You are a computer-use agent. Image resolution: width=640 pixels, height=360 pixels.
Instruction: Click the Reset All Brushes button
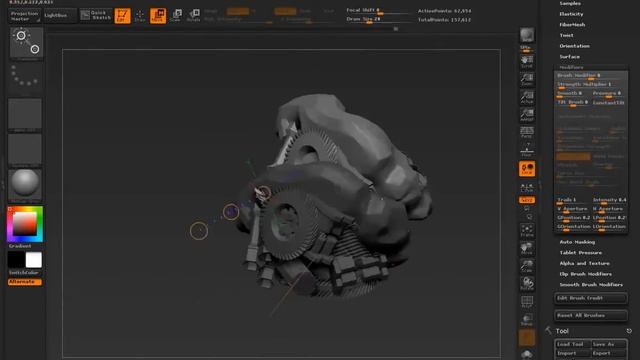pos(591,316)
